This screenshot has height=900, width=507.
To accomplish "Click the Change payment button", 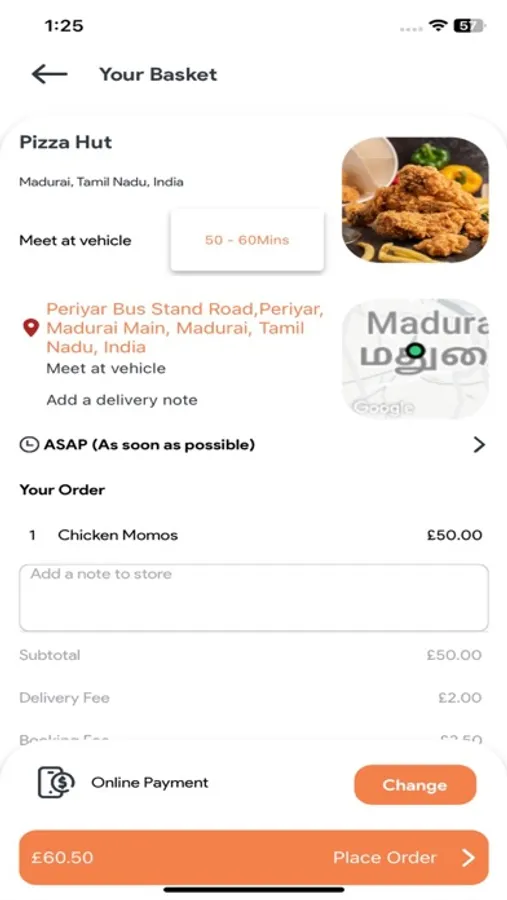I will coord(415,785).
